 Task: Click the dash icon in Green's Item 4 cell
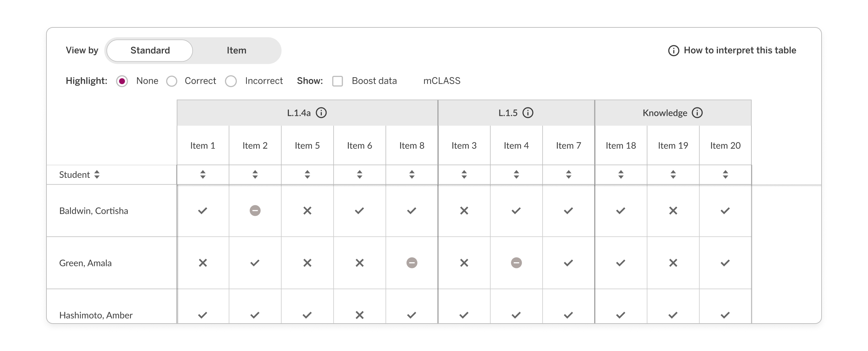pyautogui.click(x=516, y=263)
